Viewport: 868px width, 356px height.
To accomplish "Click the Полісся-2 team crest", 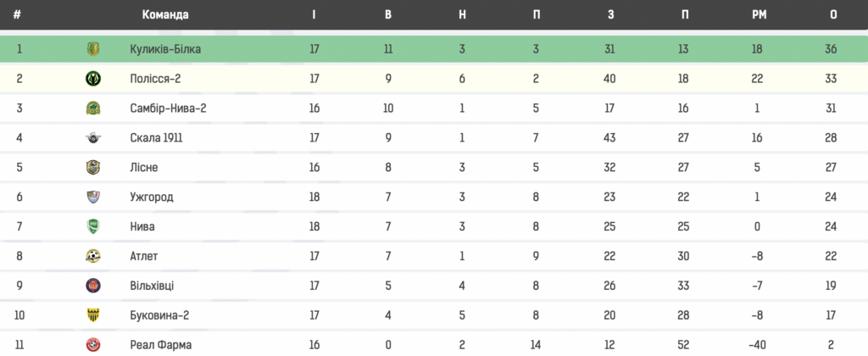I will point(93,79).
